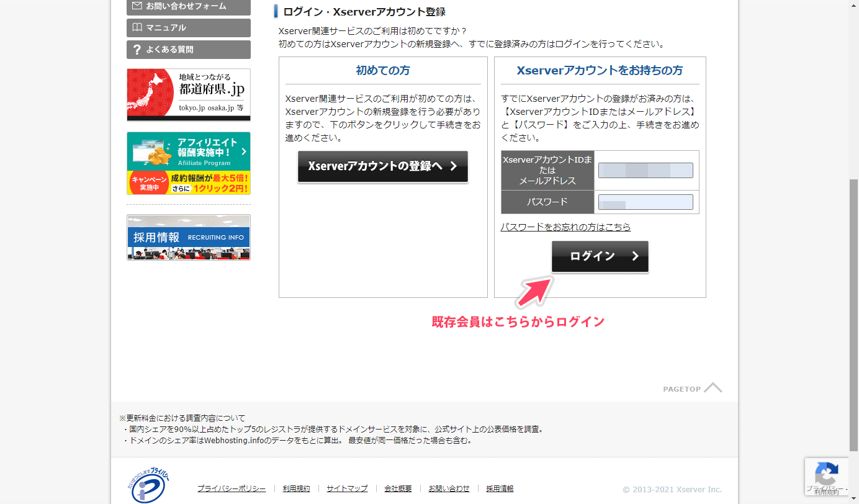Click the question mark icon beside よくある質問
Screen dimensions: 859x504
pyautogui.click(x=138, y=50)
